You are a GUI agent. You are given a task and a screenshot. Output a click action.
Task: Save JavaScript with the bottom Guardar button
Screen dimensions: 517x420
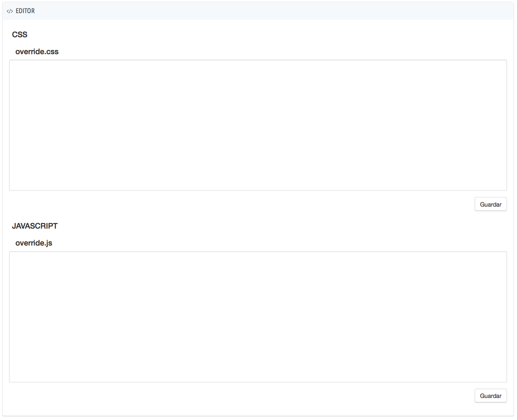click(x=490, y=396)
